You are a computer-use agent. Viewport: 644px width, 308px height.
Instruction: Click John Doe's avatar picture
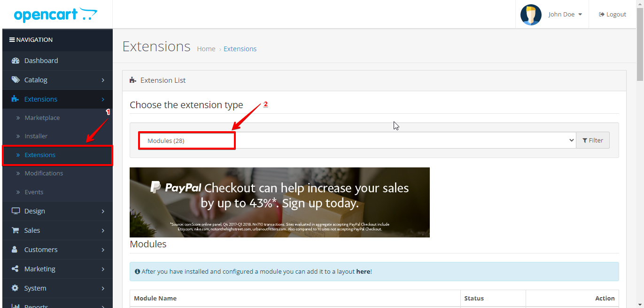(x=531, y=15)
